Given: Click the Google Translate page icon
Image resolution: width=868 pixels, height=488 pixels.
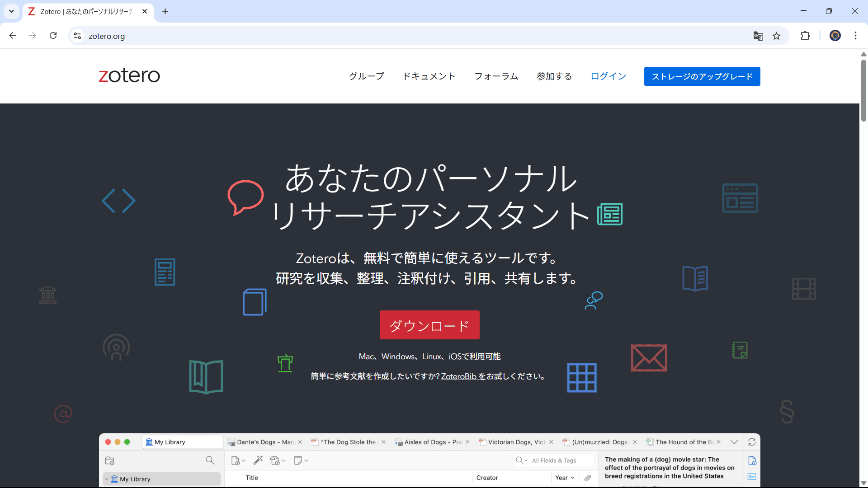Looking at the screenshot, I should (758, 36).
